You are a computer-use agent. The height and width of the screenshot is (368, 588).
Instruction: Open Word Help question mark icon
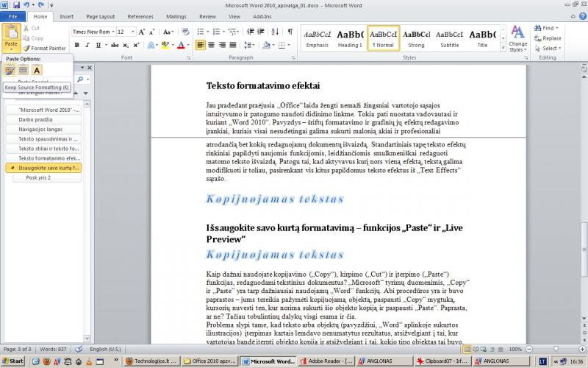(x=583, y=16)
